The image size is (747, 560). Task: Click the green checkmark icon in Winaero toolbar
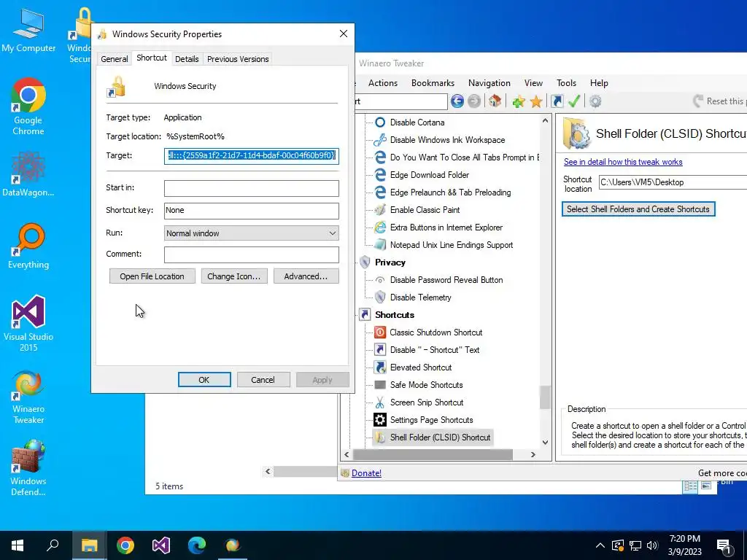[574, 101]
